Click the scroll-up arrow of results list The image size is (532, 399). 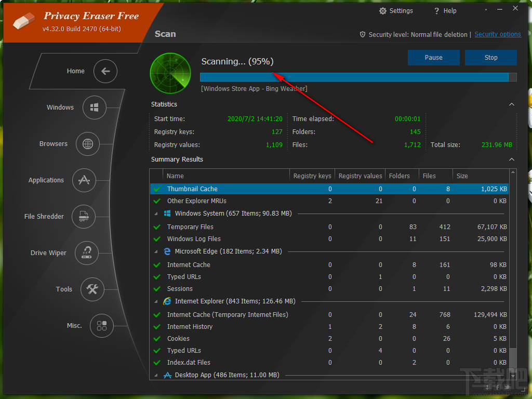513,172
